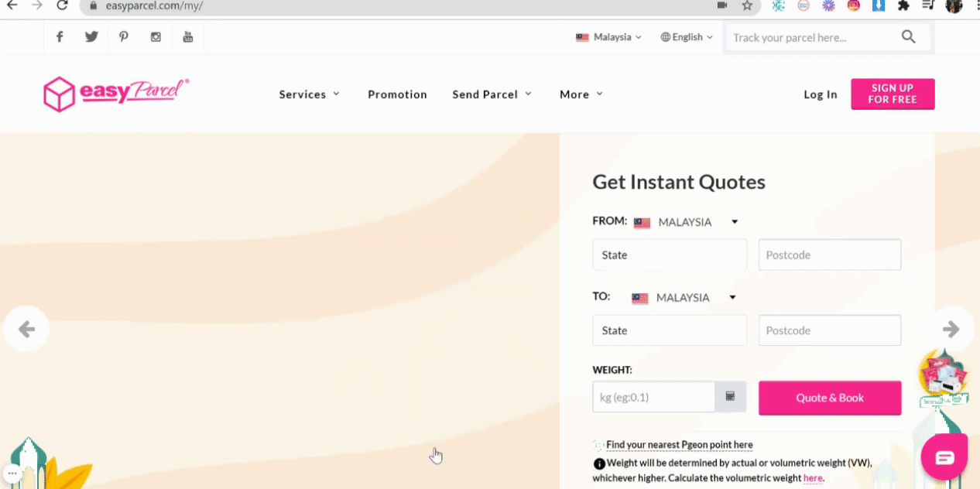
Task: Click the Instagram extension icon in browser toolbar
Action: 853,5
